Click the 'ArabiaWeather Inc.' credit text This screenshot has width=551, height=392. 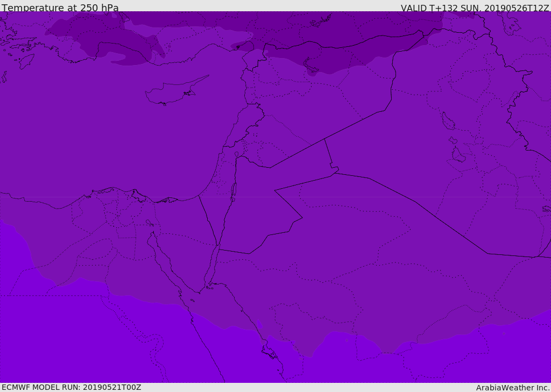[x=513, y=388]
